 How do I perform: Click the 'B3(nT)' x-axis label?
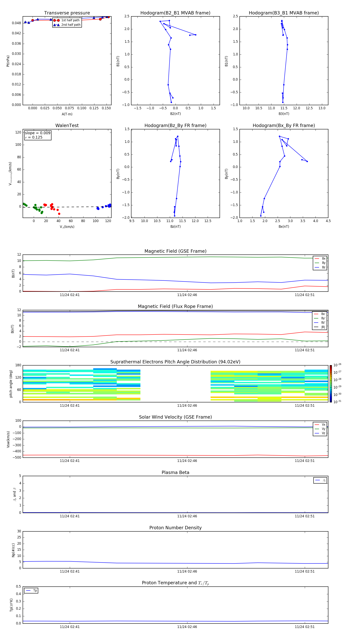[284, 114]
